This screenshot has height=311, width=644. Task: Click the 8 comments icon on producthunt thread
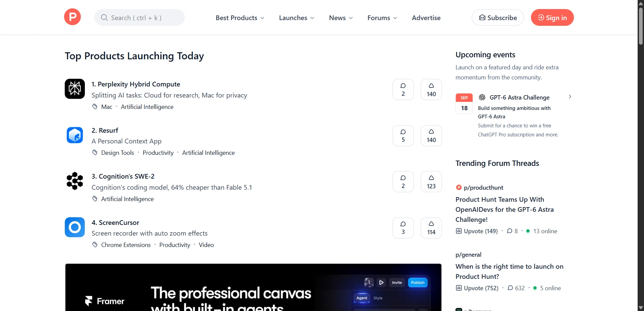(509, 231)
